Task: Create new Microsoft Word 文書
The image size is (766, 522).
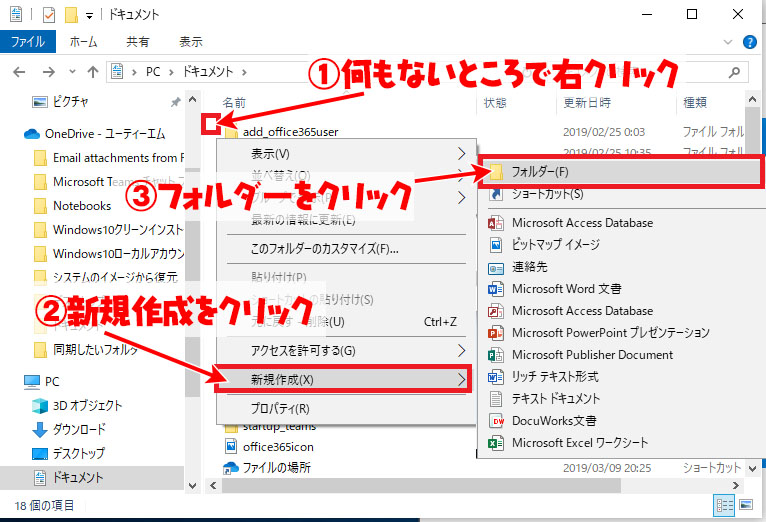Action: (621, 289)
